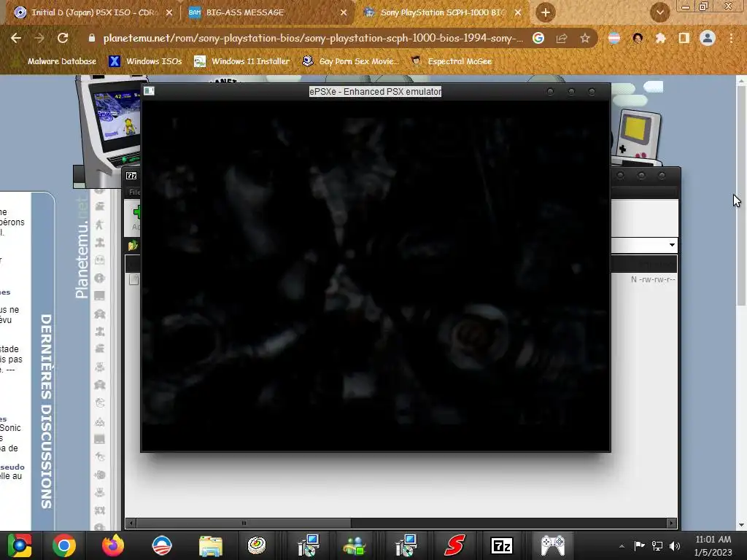Click the ePSXe window title bar icon
This screenshot has height=560, width=747.
click(x=149, y=91)
